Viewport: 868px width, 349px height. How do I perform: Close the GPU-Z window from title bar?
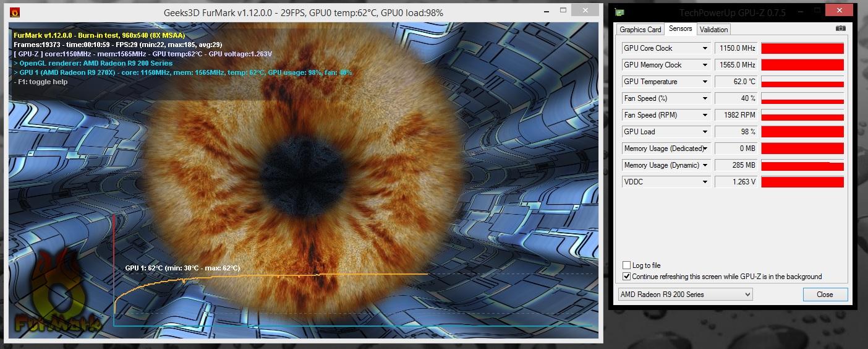click(x=839, y=11)
